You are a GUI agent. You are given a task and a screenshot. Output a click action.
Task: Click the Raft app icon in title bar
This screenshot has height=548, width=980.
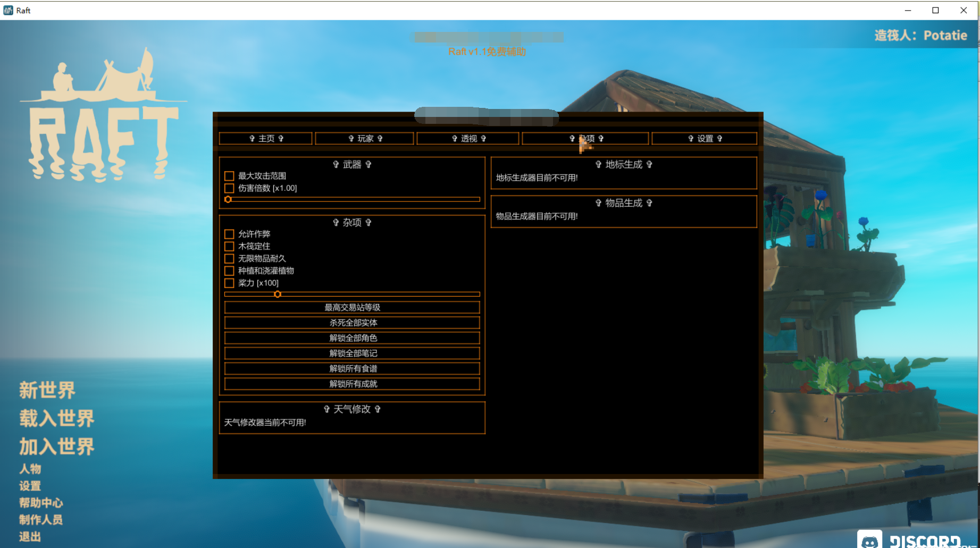pyautogui.click(x=8, y=10)
